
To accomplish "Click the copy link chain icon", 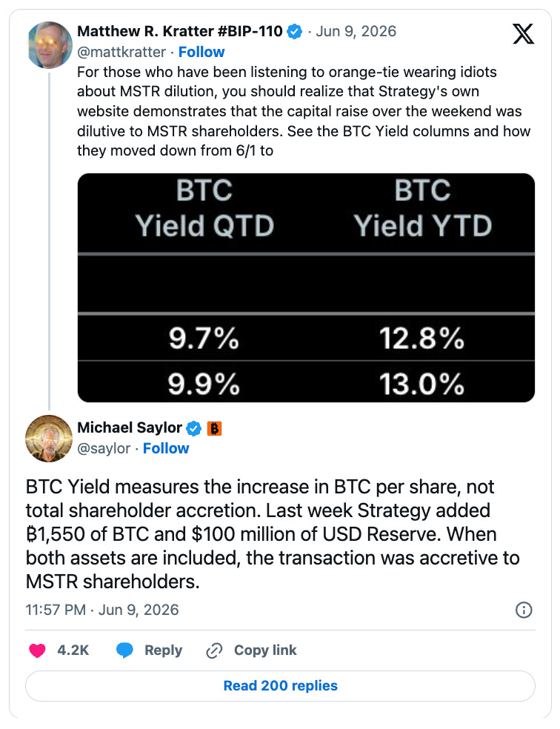I will [214, 650].
